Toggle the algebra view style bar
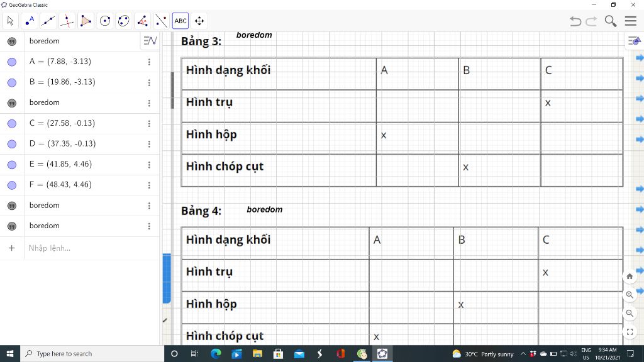 coord(150,41)
